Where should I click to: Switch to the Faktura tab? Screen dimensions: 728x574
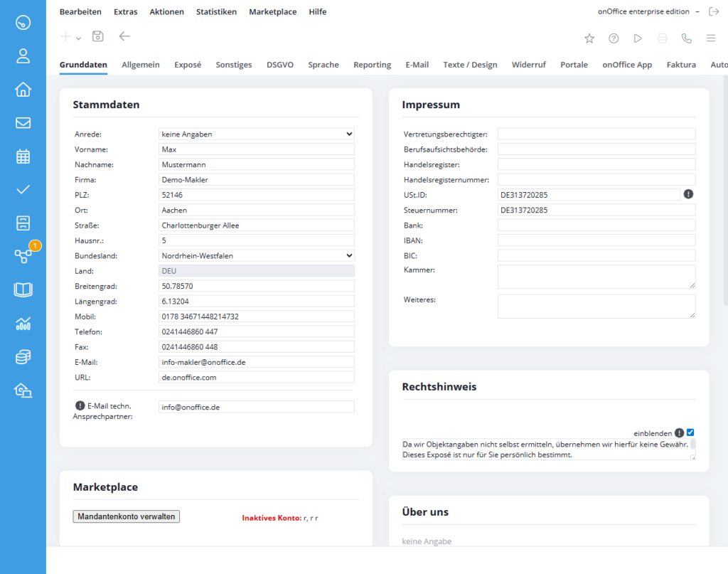(681, 65)
